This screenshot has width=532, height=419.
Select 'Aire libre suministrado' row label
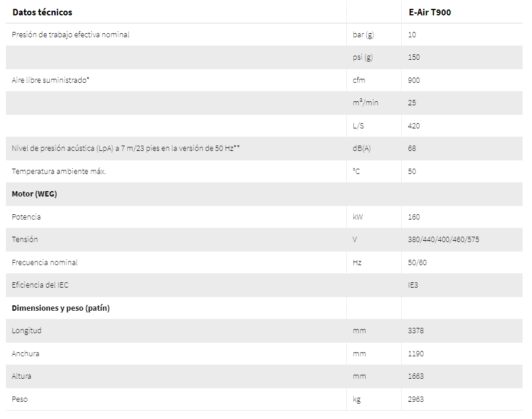[x=50, y=80]
